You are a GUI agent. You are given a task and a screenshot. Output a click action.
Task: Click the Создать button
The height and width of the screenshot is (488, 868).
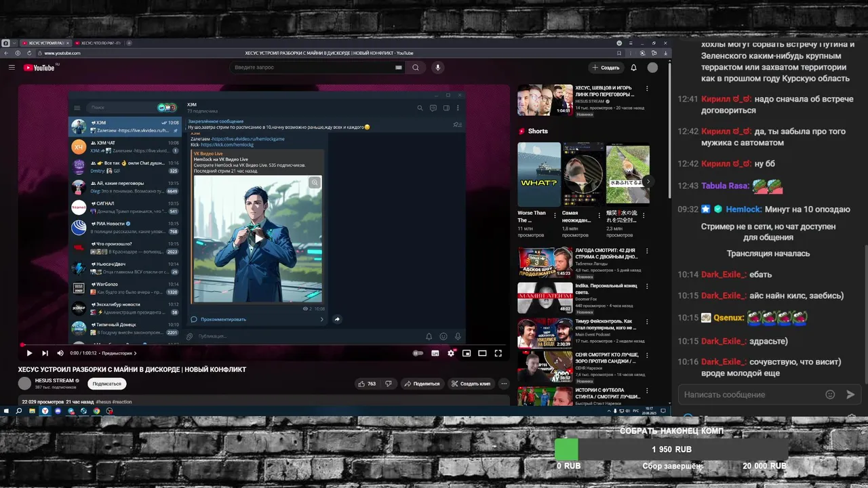click(x=606, y=68)
